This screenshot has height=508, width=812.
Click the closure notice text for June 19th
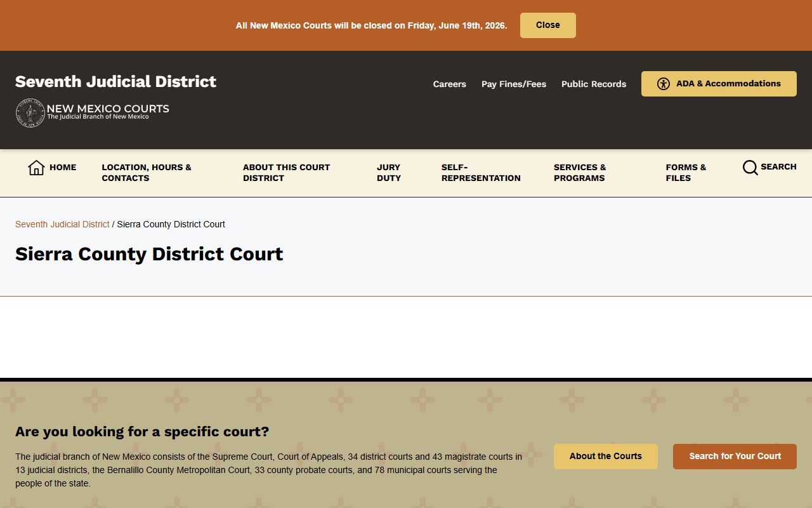[371, 25]
